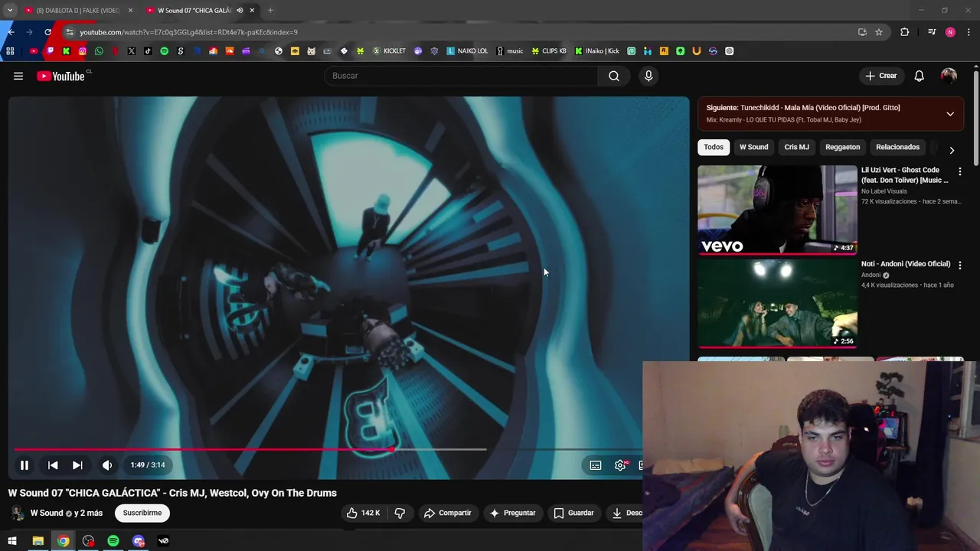The height and width of the screenshot is (551, 980).
Task: Open the W Sound channel link
Action: point(47,513)
